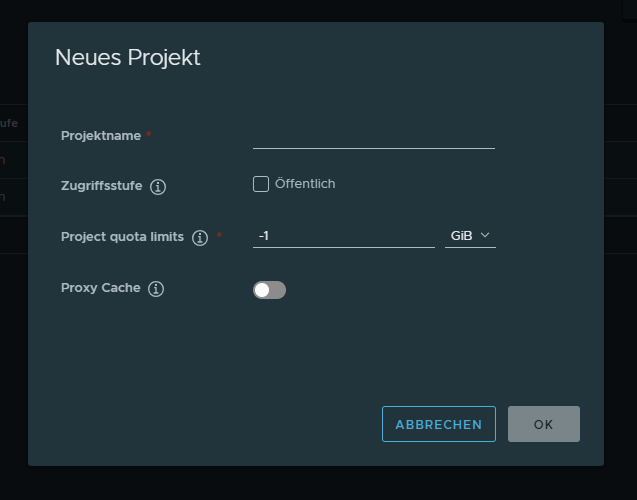The image size is (637, 500).
Task: Open the GiB unit dropdown
Action: point(470,236)
